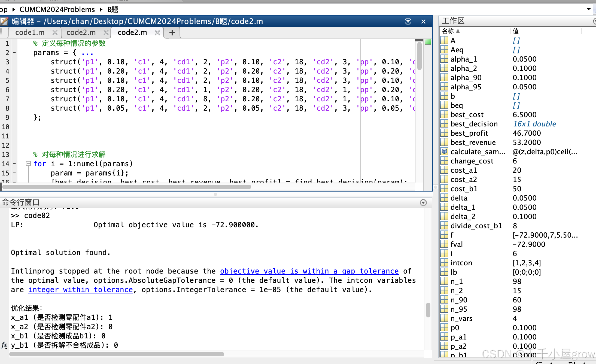Select alpha_90 variable icon

(x=444, y=77)
